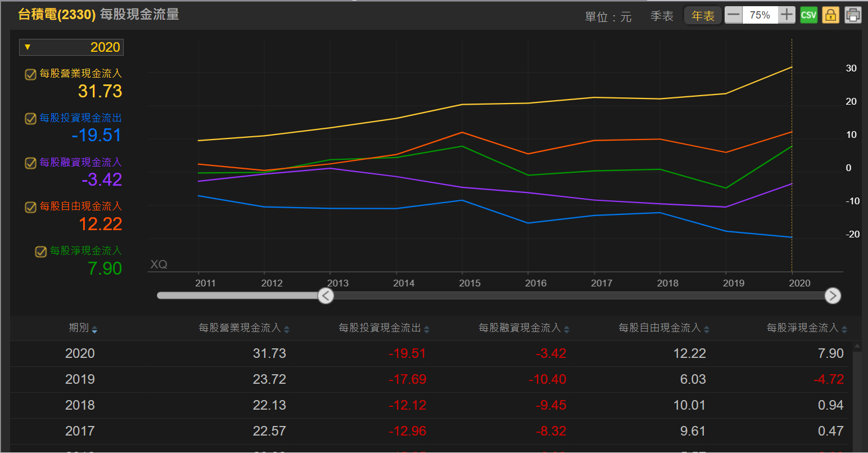
Task: Click the right range slider arrow handle
Action: tap(833, 295)
